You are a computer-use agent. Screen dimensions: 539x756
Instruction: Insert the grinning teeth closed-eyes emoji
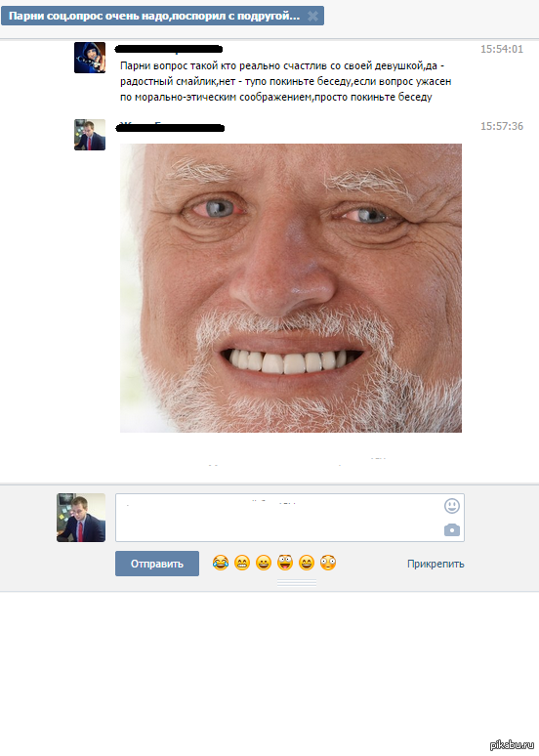click(242, 563)
